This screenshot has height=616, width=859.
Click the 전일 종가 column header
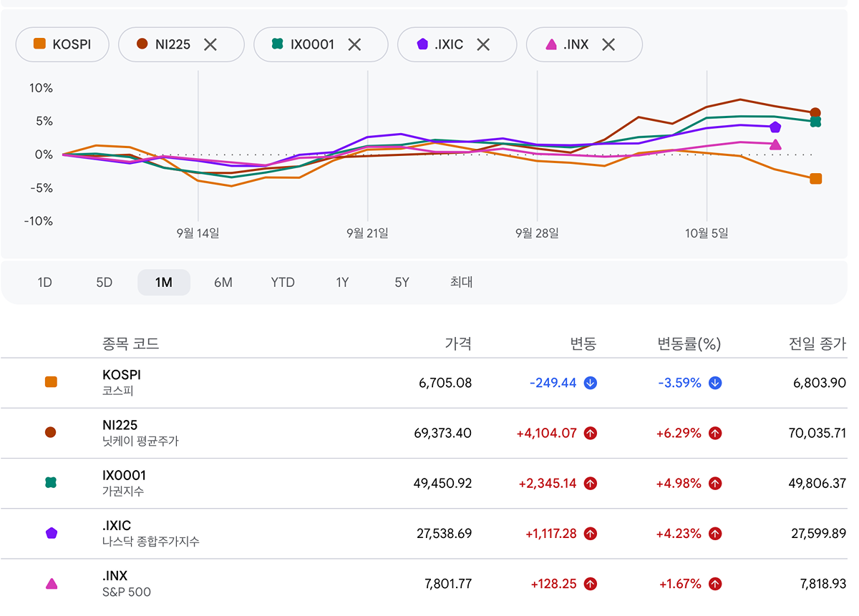817,344
